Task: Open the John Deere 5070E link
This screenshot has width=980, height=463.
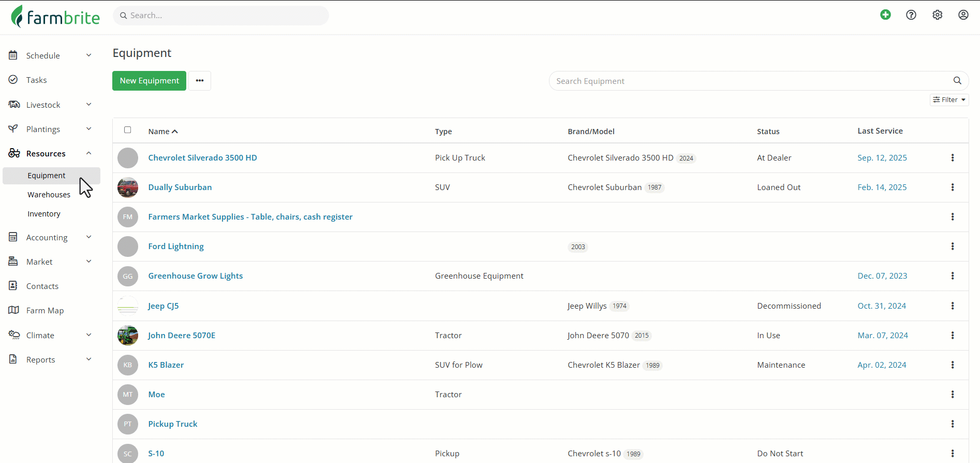Action: [x=182, y=336]
